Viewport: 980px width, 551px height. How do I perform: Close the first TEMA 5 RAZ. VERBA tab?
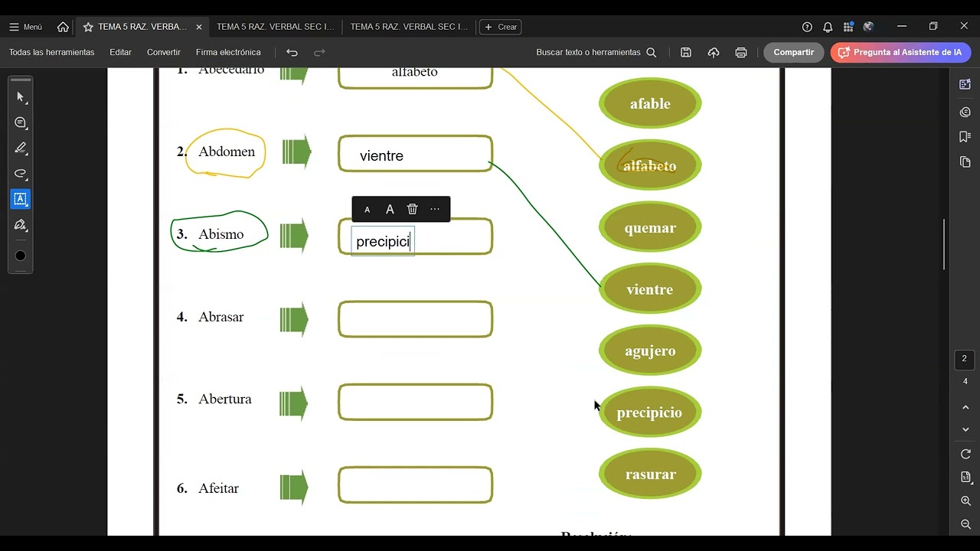pyautogui.click(x=199, y=27)
